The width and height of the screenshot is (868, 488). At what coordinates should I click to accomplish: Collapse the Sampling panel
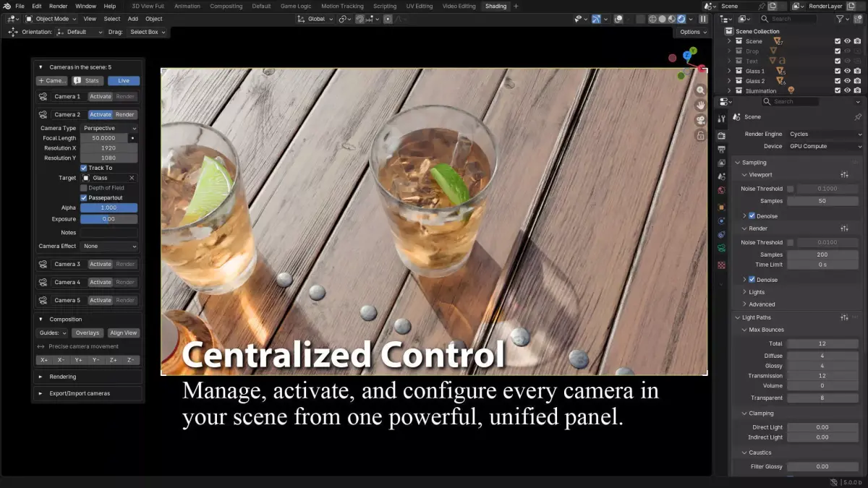[x=754, y=163]
